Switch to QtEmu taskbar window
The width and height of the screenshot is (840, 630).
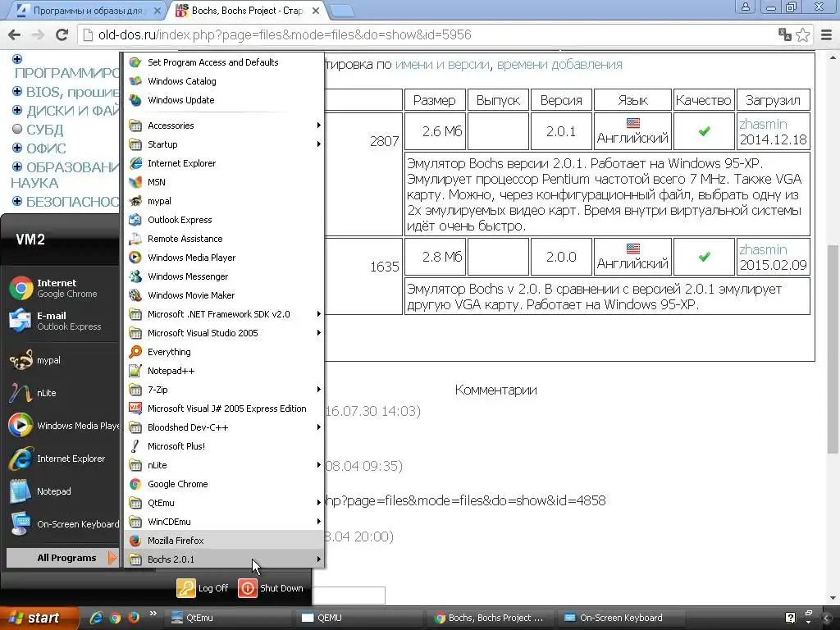pos(228,618)
